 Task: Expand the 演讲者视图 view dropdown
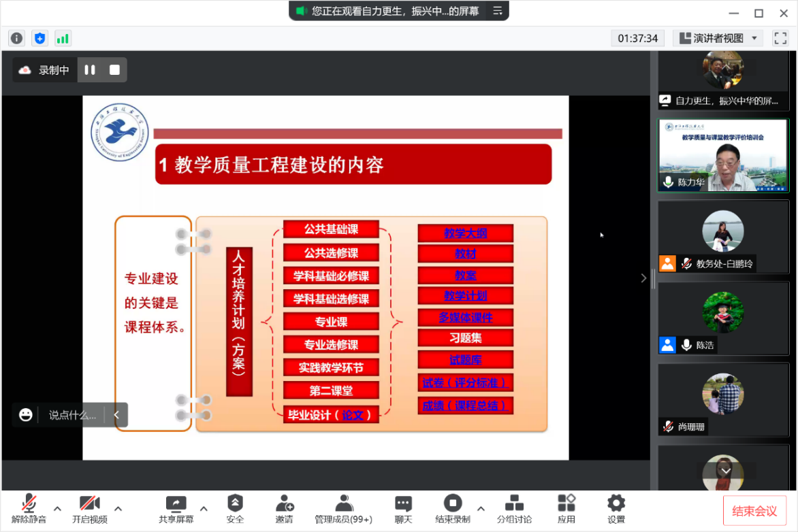718,38
